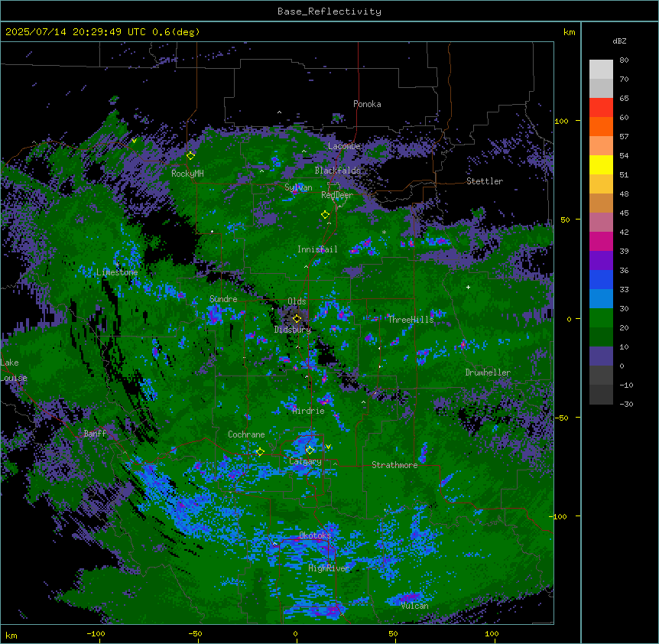This screenshot has width=659, height=644.
Task: Click the Sundre city label
Action: pos(223,299)
